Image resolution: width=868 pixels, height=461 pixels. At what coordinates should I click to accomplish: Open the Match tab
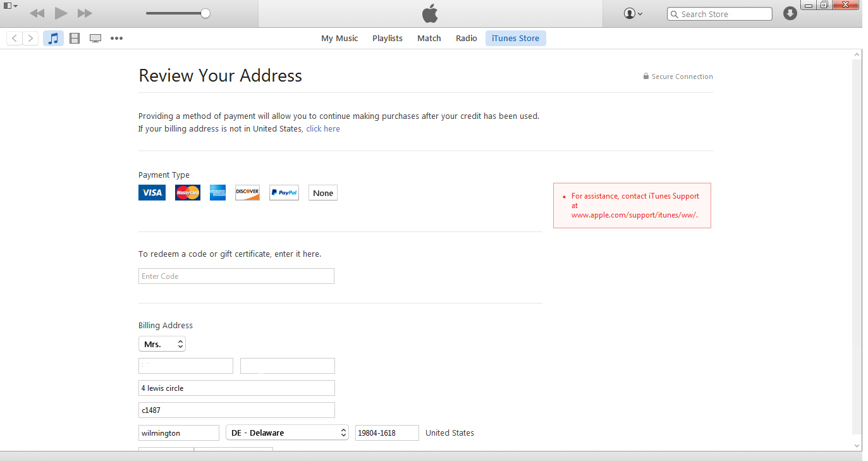429,39
